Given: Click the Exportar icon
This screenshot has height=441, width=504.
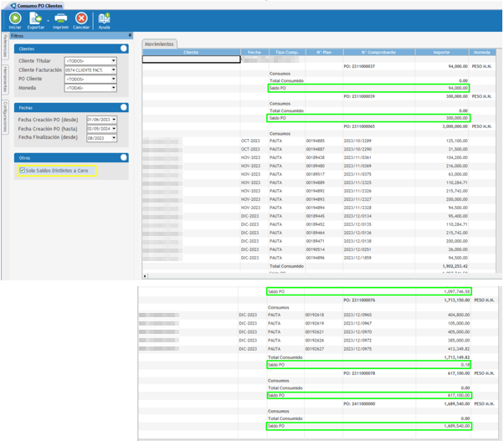Looking at the screenshot, I should pyautogui.click(x=36, y=19).
